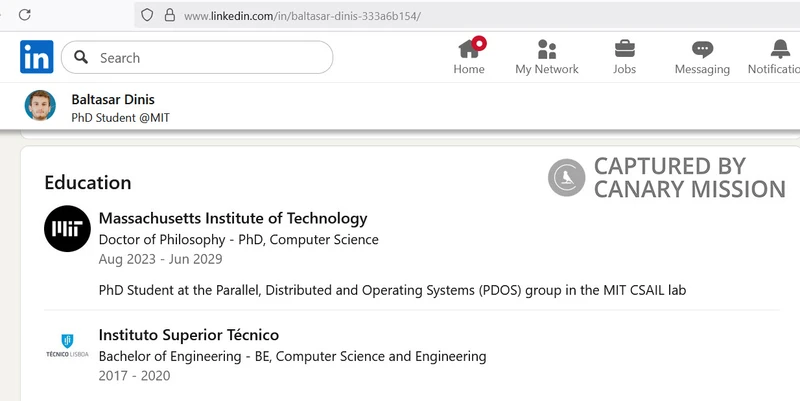The width and height of the screenshot is (800, 401).
Task: Click the shield tracking protection icon
Action: (147, 15)
